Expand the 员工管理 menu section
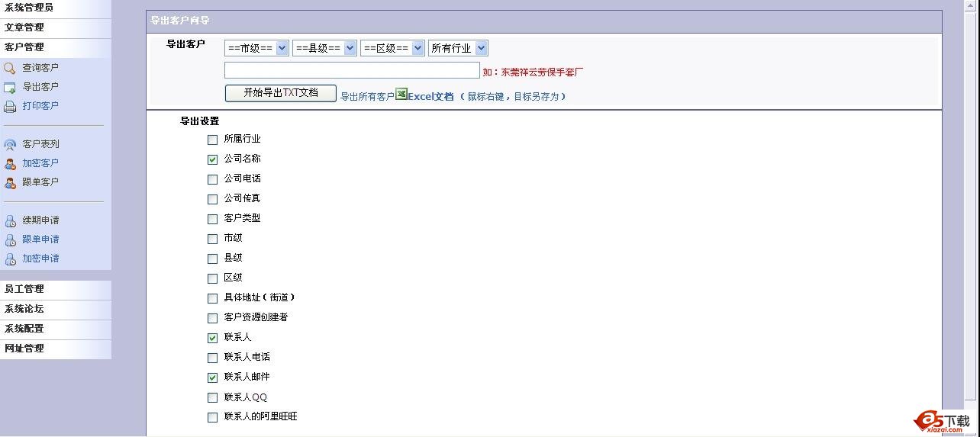Screen dimensions: 980x437 coord(56,289)
